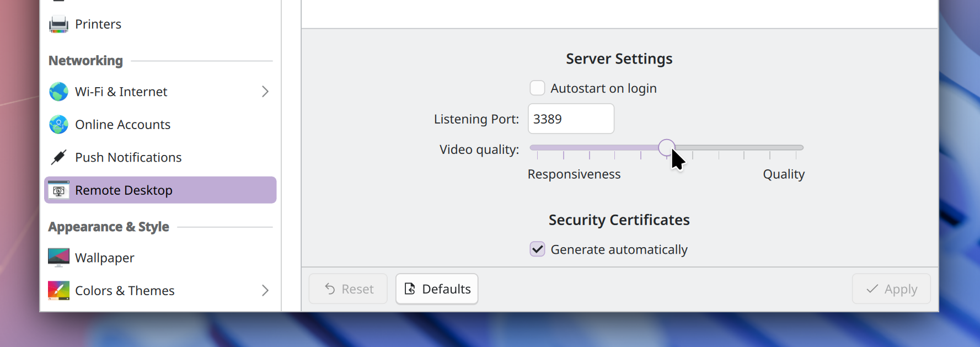This screenshot has height=347, width=980.
Task: Restore settings with Defaults button
Action: click(x=437, y=289)
